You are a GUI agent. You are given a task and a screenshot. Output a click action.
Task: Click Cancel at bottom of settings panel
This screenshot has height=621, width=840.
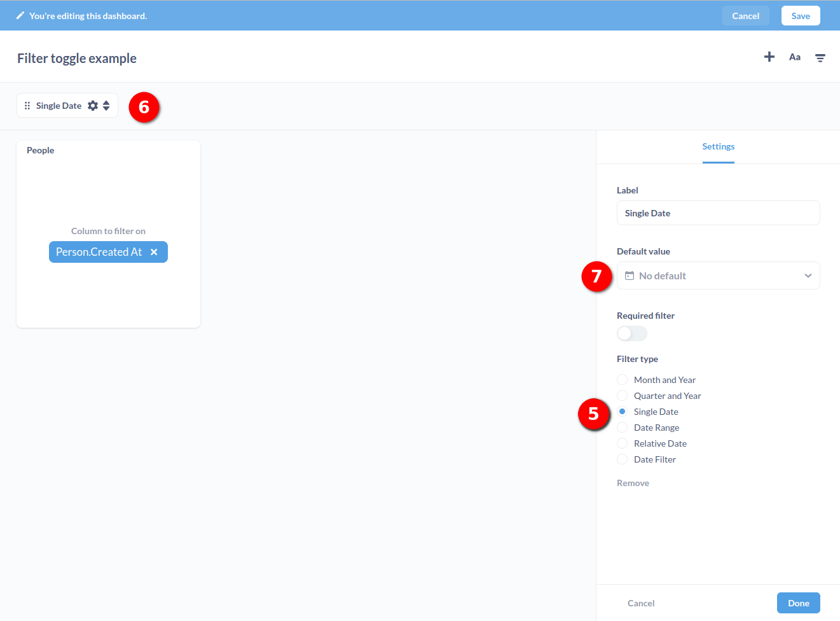tap(641, 603)
